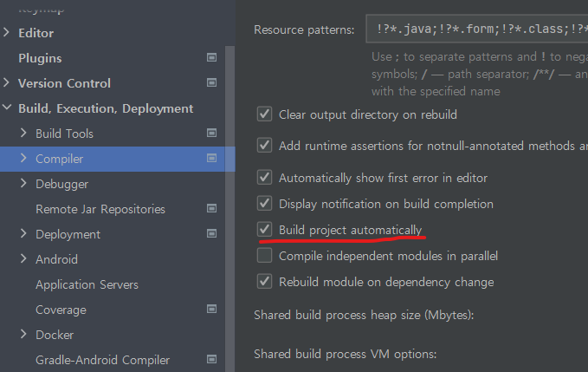The height and width of the screenshot is (372, 588).
Task: Expand the Docker settings node
Action: coord(23,334)
